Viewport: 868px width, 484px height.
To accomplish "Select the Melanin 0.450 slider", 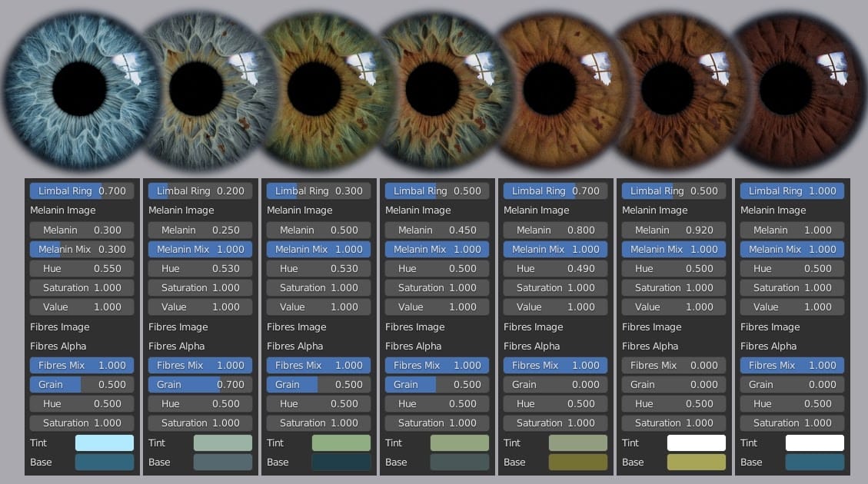I will [x=436, y=229].
